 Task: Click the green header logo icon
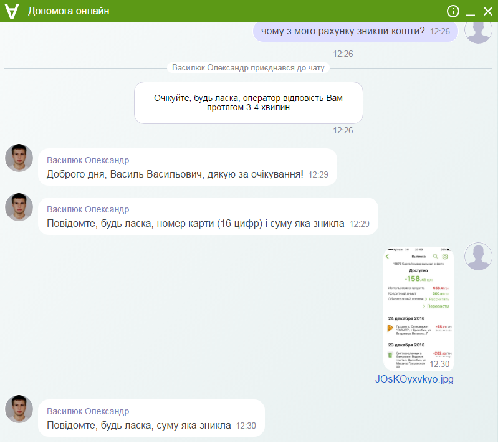[12, 11]
